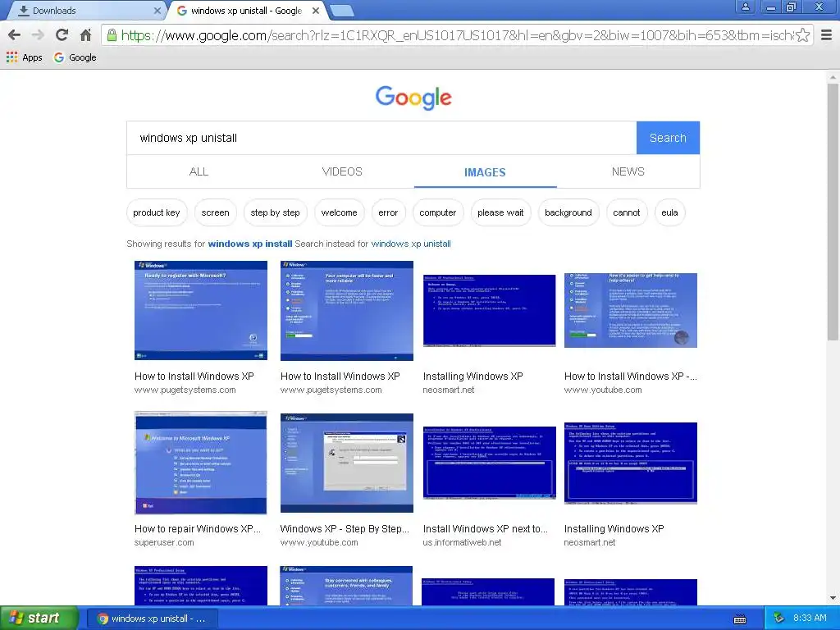Click the blue Search button
This screenshot has width=840, height=630.
(x=668, y=138)
